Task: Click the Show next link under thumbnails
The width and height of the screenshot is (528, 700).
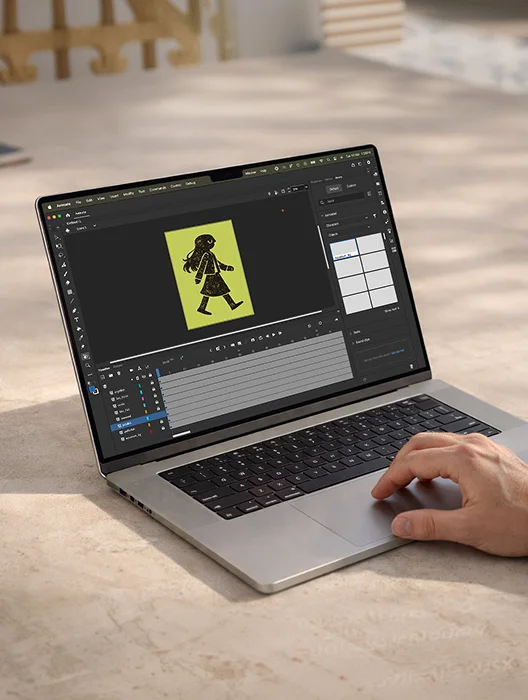Action: click(391, 309)
